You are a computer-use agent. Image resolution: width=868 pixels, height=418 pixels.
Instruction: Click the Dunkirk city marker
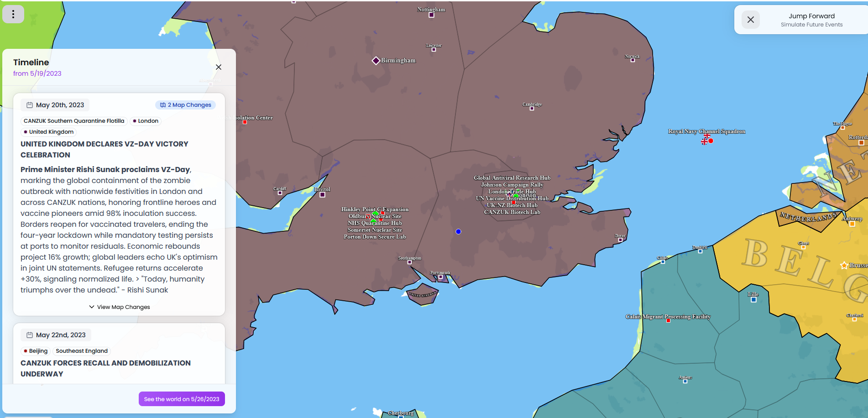700,251
